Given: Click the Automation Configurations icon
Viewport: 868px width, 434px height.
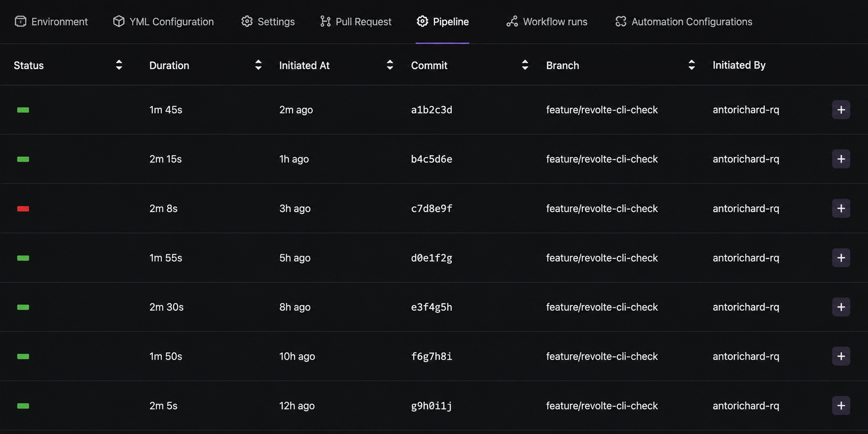Looking at the screenshot, I should [621, 21].
